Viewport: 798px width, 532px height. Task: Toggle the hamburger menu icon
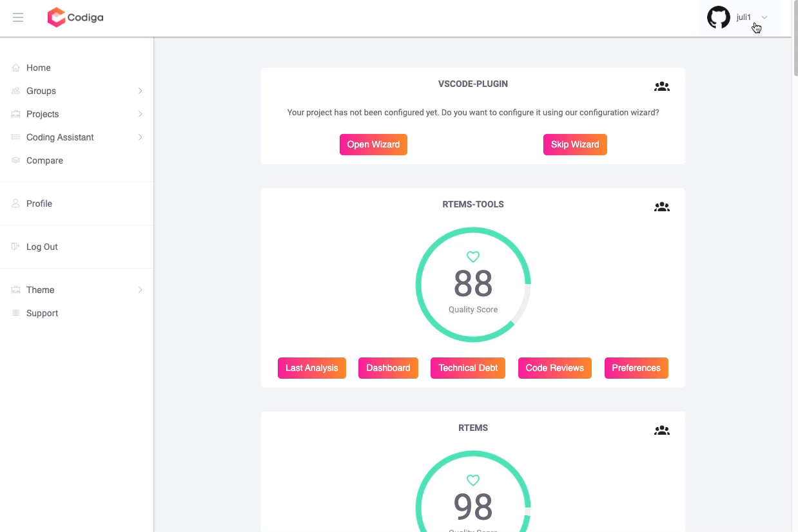[18, 17]
